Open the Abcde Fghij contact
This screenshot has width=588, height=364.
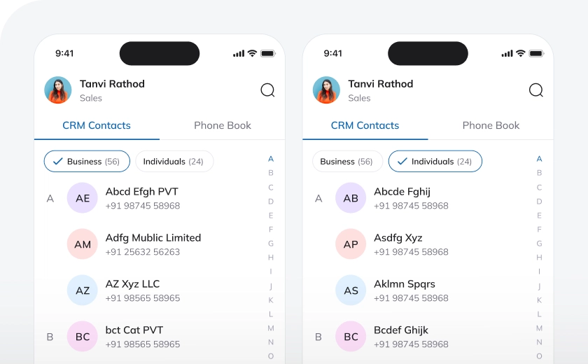[402, 198]
